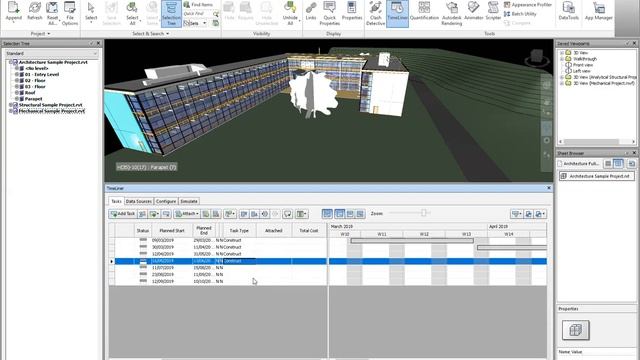The height and width of the screenshot is (360, 640).
Task: Expand the 01 - Entry Level node
Action: click(17, 75)
